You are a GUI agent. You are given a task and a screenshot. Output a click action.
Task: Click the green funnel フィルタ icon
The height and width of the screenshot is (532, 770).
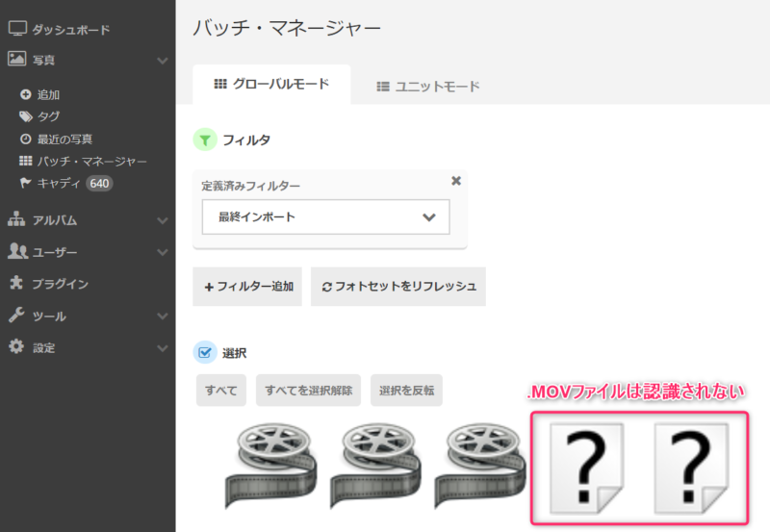[205, 139]
